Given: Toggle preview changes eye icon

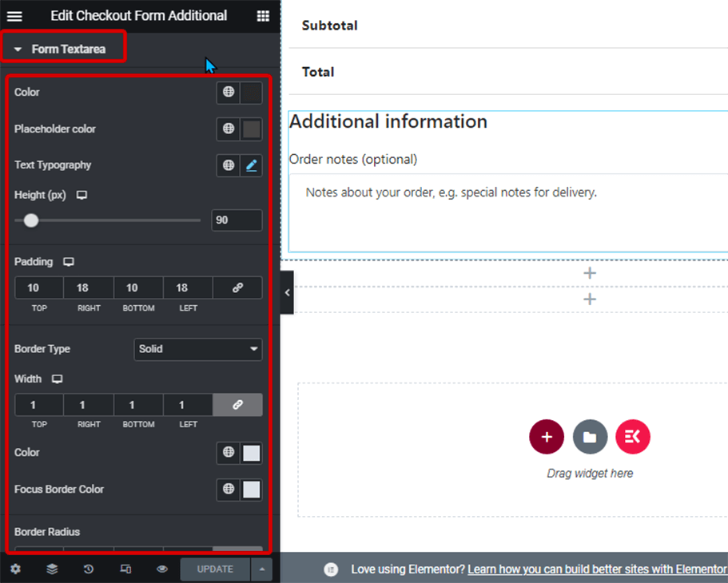Looking at the screenshot, I should pyautogui.click(x=162, y=569).
